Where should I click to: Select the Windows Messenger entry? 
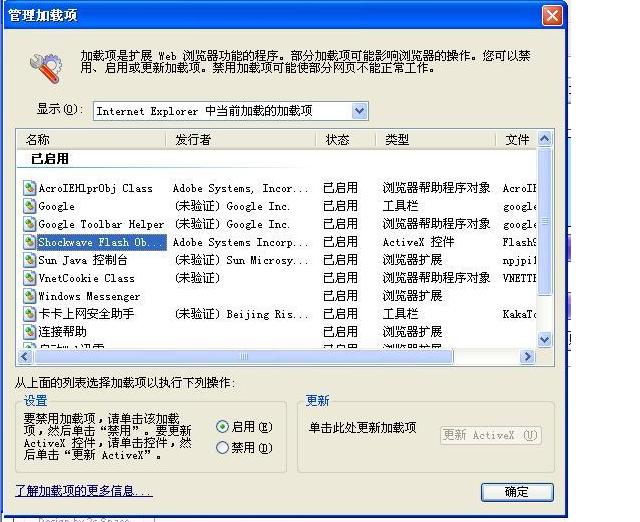(x=89, y=296)
